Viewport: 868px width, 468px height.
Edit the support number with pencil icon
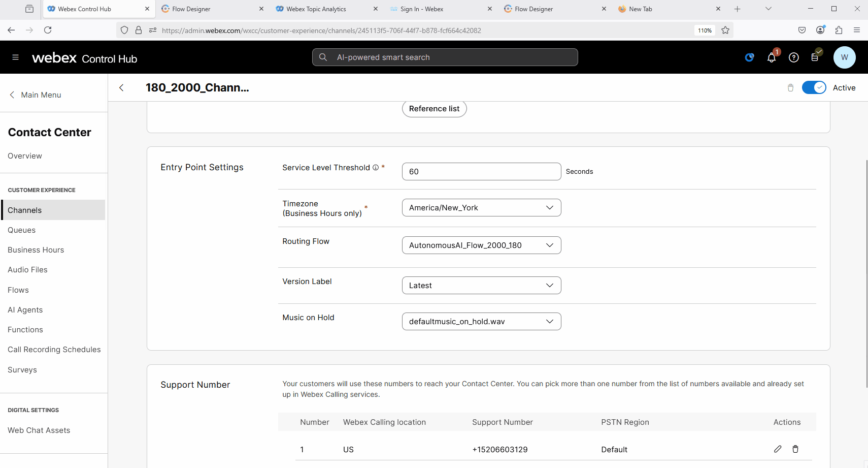tap(777, 449)
